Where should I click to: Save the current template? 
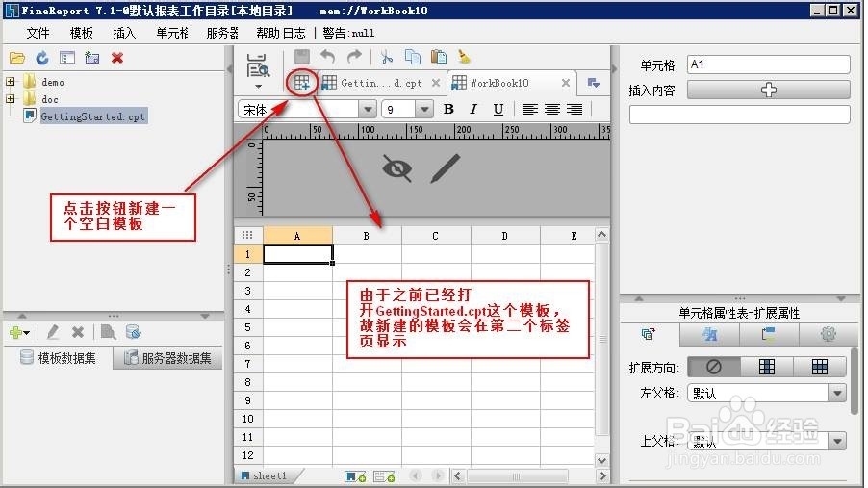(302, 57)
